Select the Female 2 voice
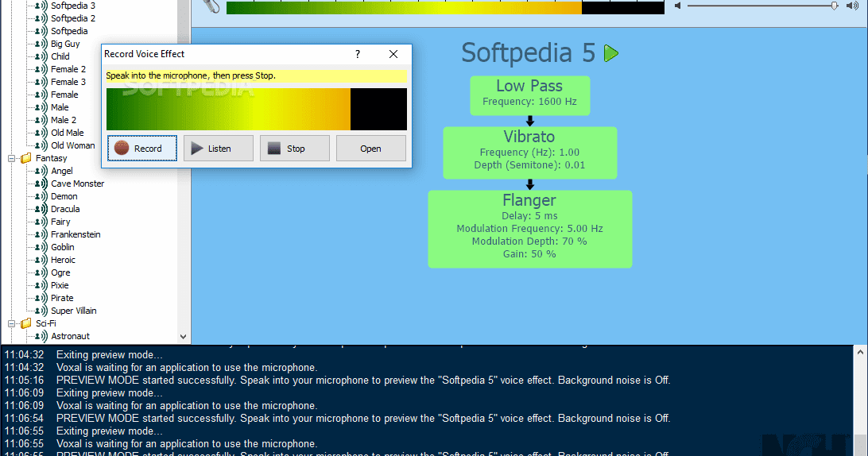The width and height of the screenshot is (868, 456). (68, 69)
